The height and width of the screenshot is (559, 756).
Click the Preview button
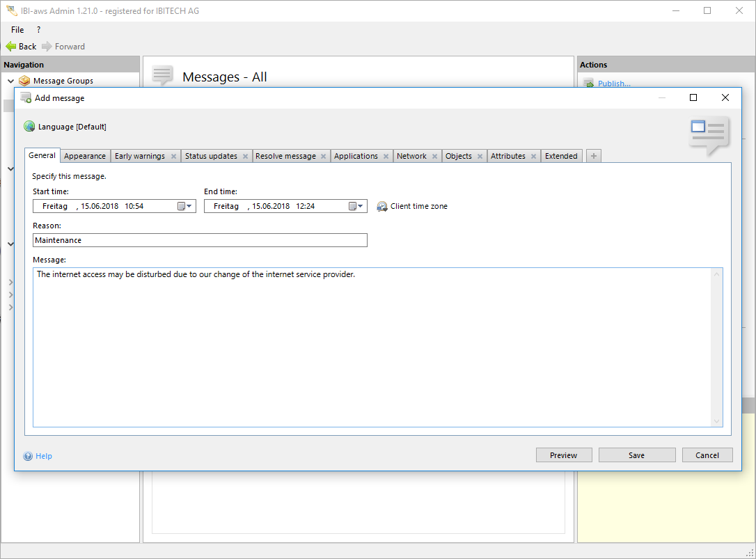point(563,455)
